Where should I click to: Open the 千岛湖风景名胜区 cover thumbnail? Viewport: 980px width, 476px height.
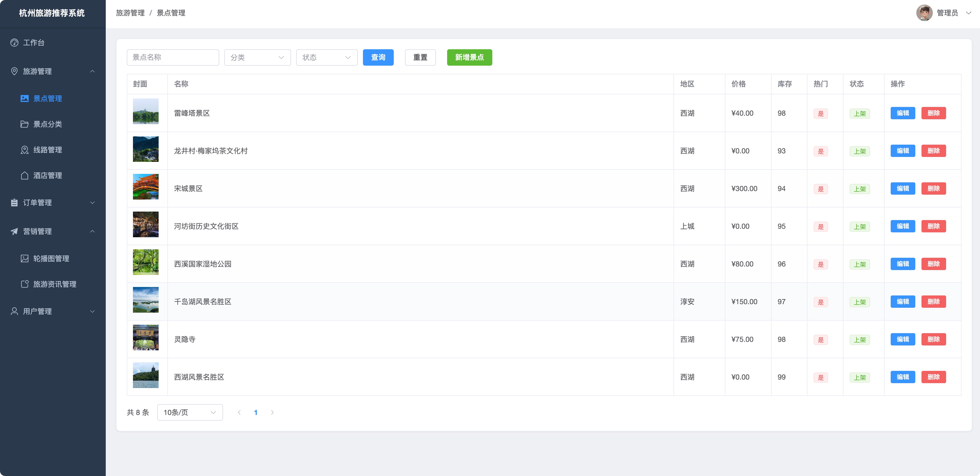[146, 300]
